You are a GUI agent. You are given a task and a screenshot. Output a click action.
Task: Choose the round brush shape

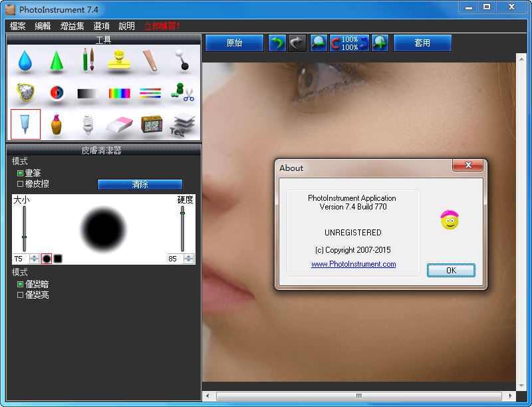point(47,259)
